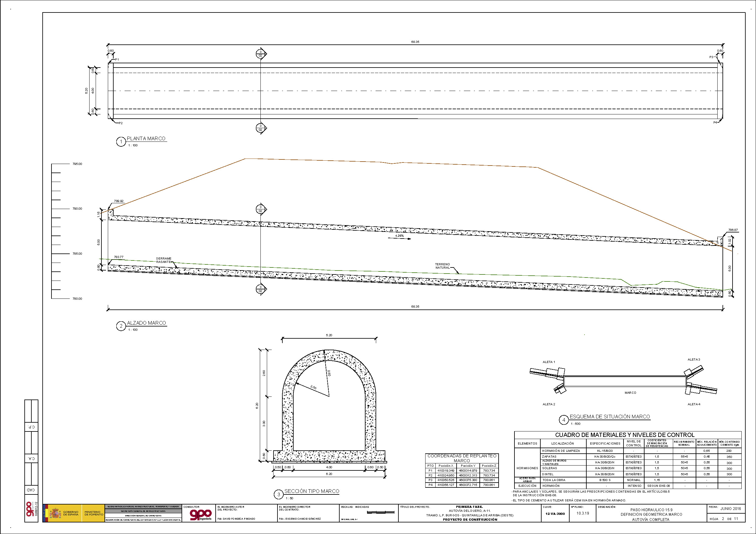Click the Gobierno de España coat of arms
756x534 pixels.
coord(55,513)
